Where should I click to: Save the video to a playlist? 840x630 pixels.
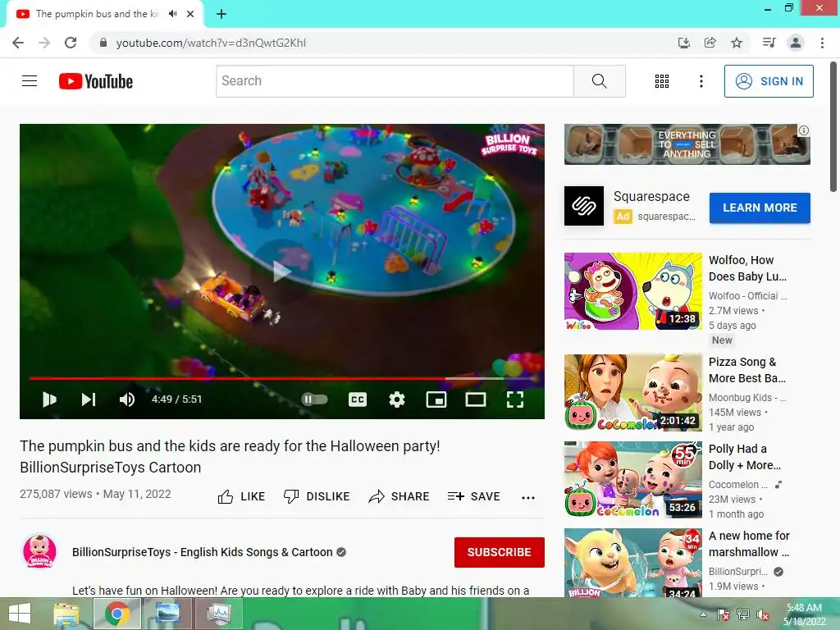pos(473,496)
